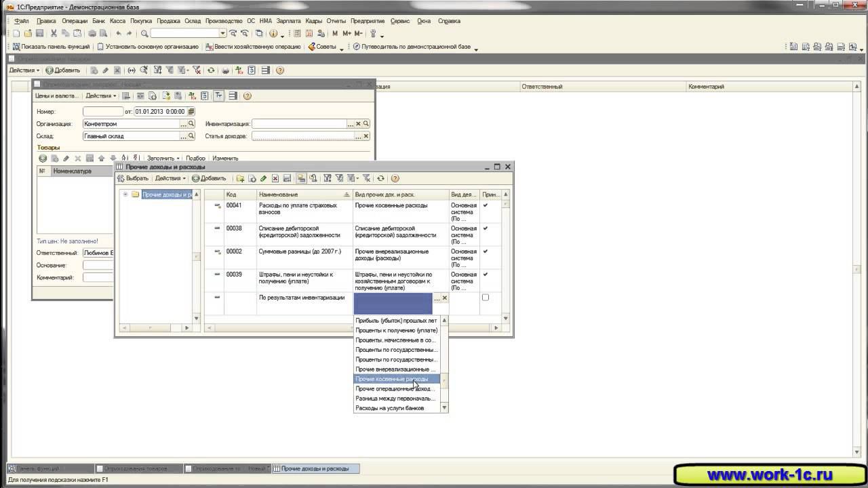Click Установить основную организацию
This screenshot has width=868, height=488.
point(148,47)
